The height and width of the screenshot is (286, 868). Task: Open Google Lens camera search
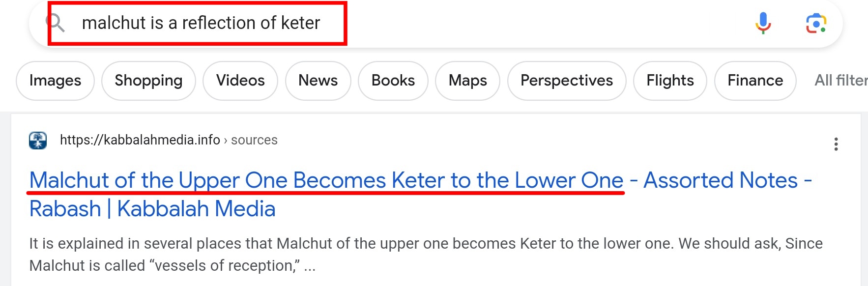point(816,23)
